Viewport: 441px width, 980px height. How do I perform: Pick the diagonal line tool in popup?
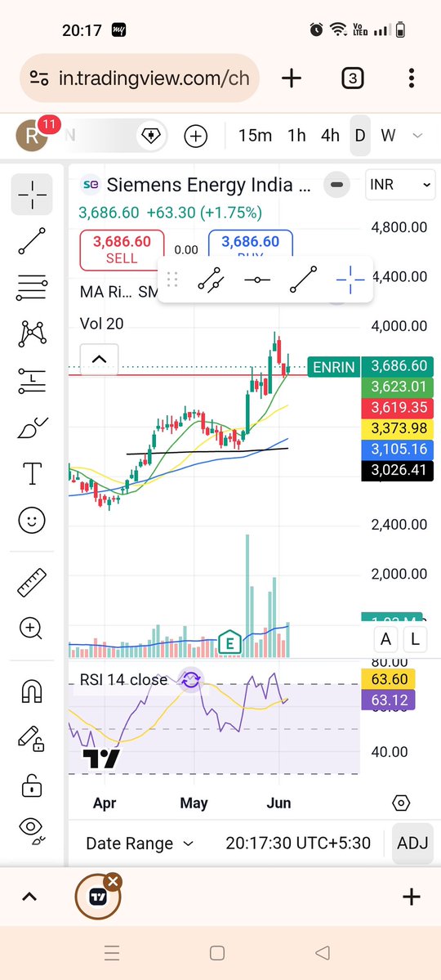(x=303, y=280)
